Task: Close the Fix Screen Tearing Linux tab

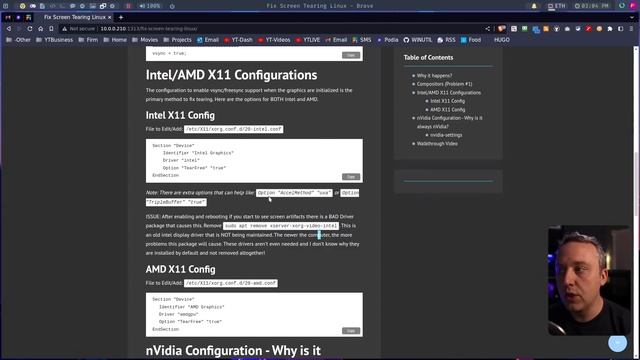Action: coord(109,18)
